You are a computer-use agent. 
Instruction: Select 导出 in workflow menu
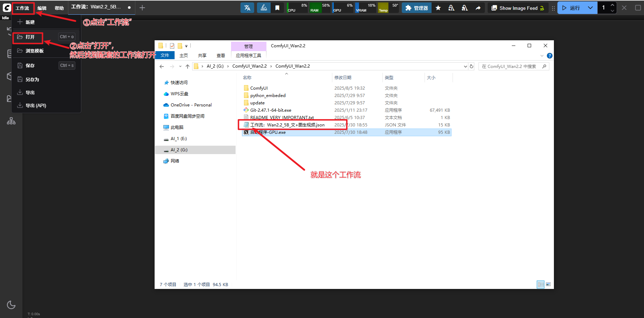tap(46, 92)
